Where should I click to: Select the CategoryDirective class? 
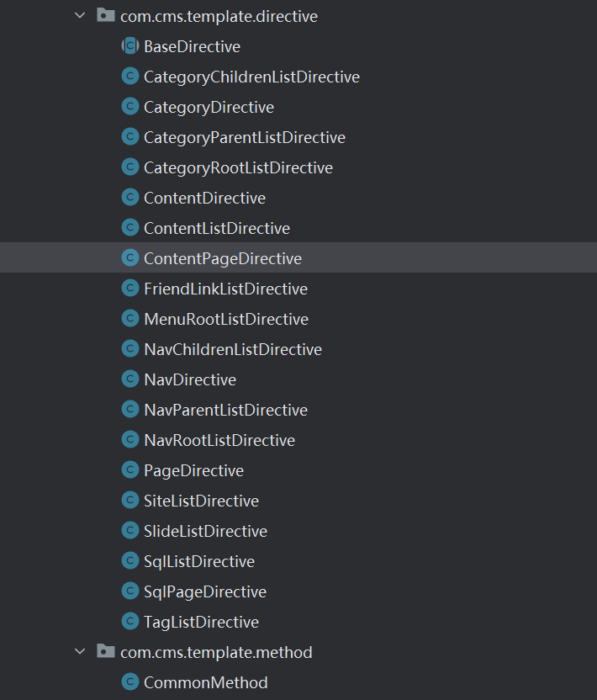[x=209, y=108]
